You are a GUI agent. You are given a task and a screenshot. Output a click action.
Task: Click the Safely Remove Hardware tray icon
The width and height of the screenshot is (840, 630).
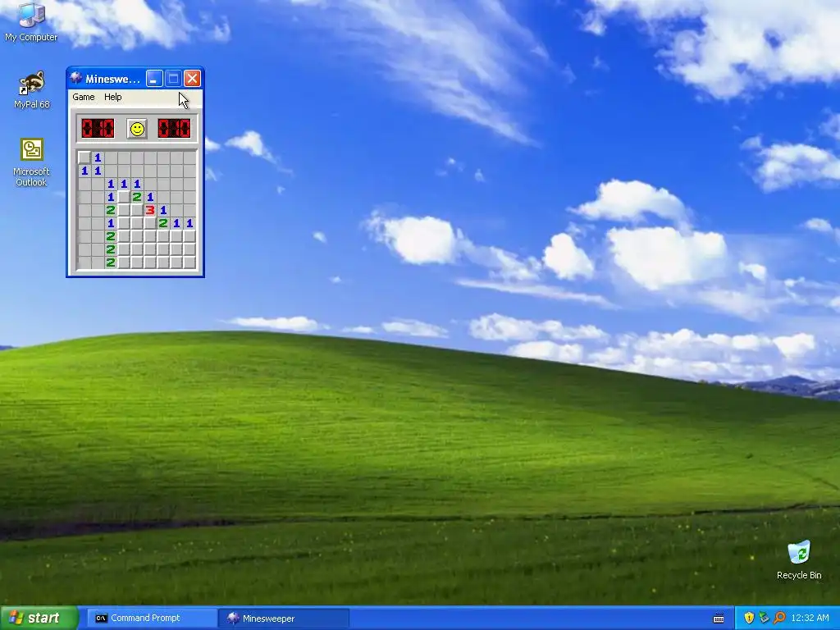click(764, 619)
